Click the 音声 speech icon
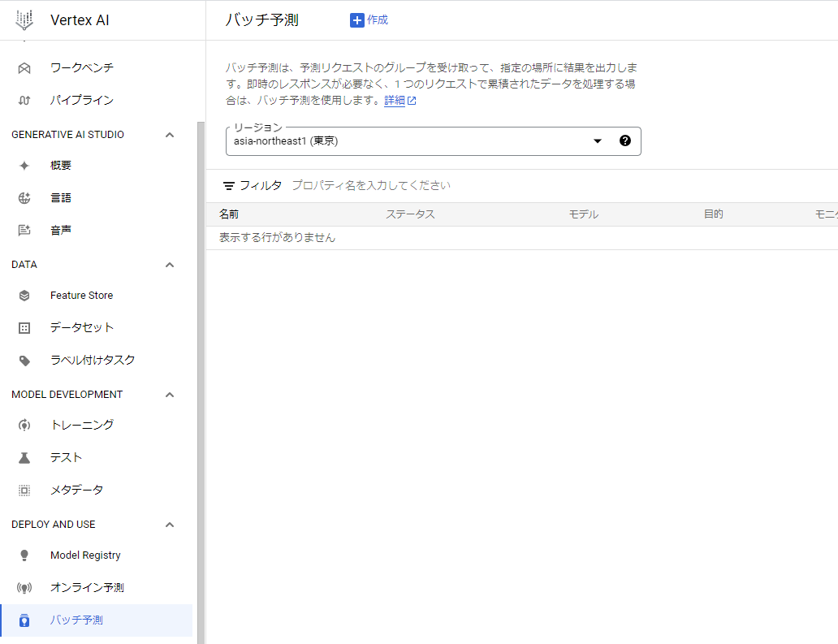Image resolution: width=838 pixels, height=644 pixels. 24,231
